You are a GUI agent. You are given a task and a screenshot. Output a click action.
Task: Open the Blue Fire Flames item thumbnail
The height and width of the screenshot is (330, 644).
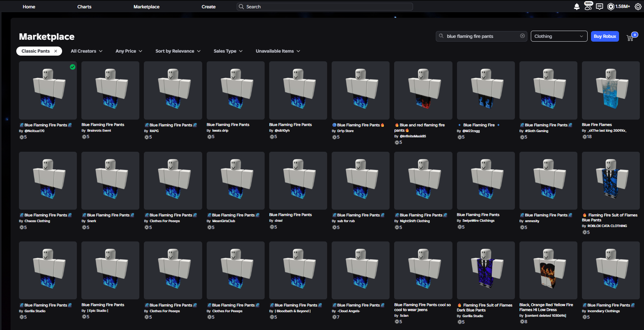point(611,90)
